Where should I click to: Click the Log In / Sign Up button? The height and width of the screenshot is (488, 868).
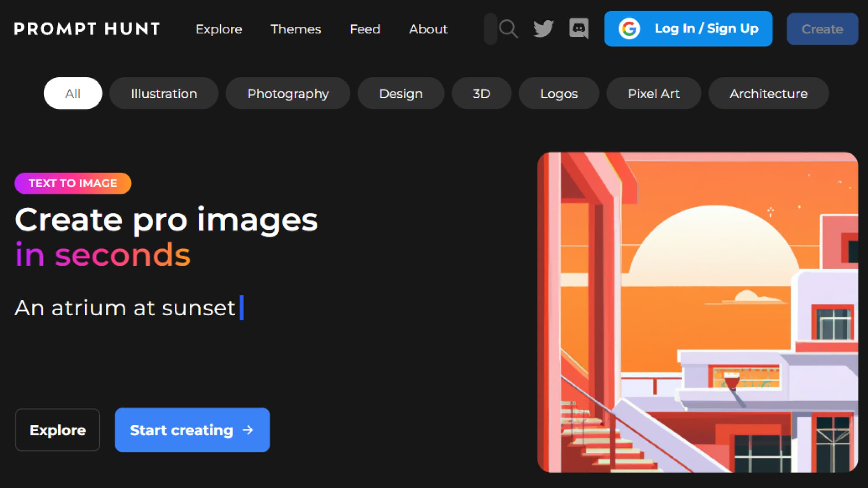[688, 29]
